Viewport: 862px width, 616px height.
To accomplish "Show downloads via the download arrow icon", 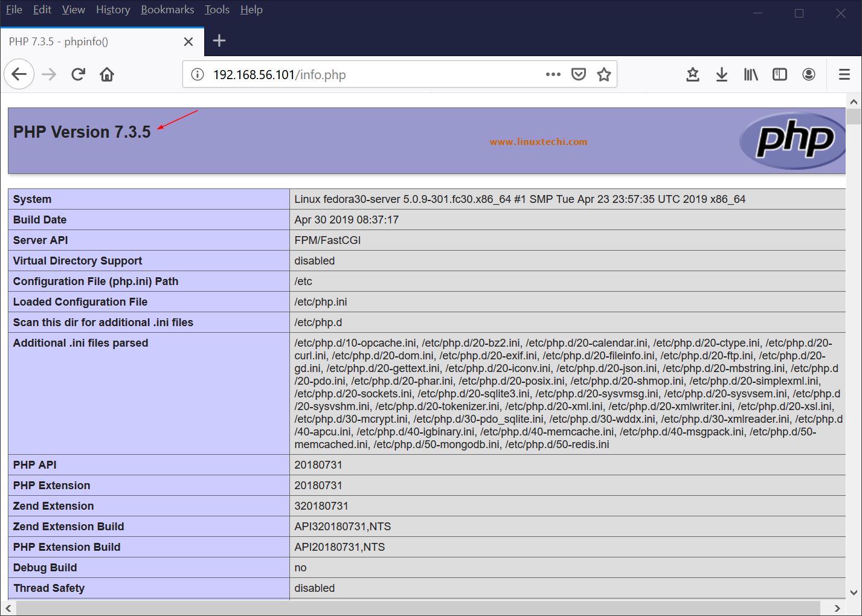I will pyautogui.click(x=721, y=74).
